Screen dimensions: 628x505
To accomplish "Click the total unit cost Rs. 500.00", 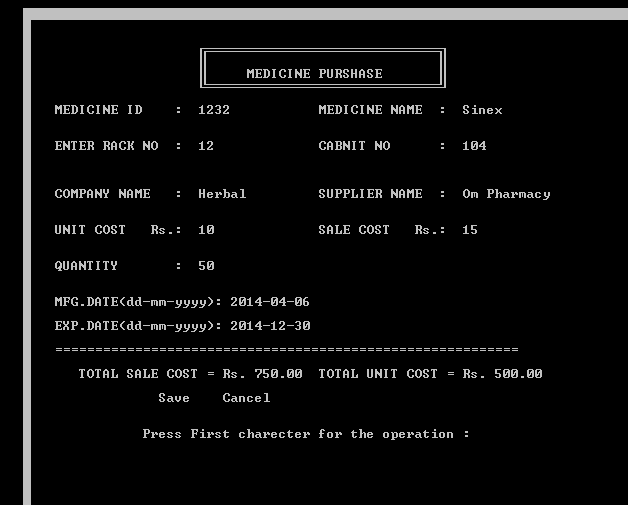I will 502,374.
